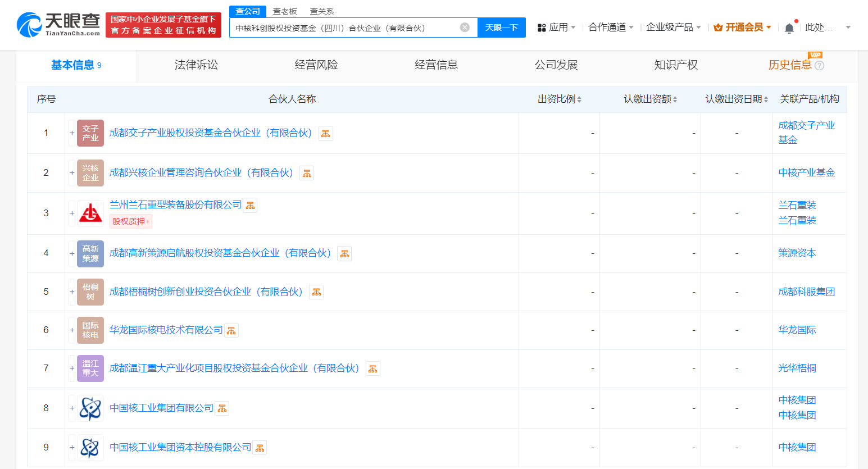Open equity chart icon for 成都交子产业股权投资基金
Image resolution: width=868 pixels, height=469 pixels.
pyautogui.click(x=326, y=134)
